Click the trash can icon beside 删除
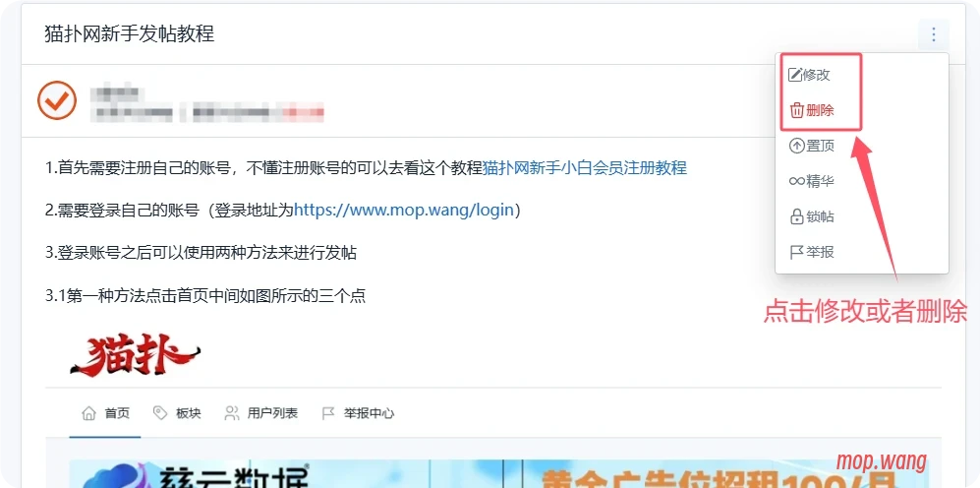This screenshot has height=488, width=980. [x=796, y=111]
